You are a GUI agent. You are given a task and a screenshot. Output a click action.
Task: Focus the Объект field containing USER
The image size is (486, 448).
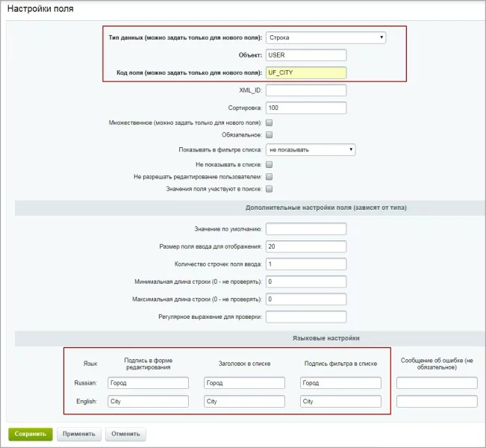306,55
